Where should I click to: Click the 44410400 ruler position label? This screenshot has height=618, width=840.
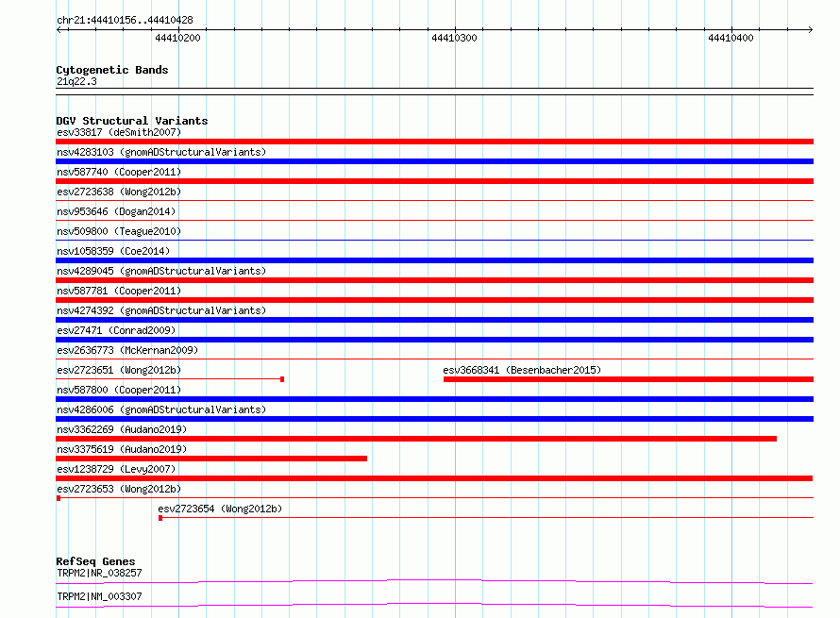(731, 38)
